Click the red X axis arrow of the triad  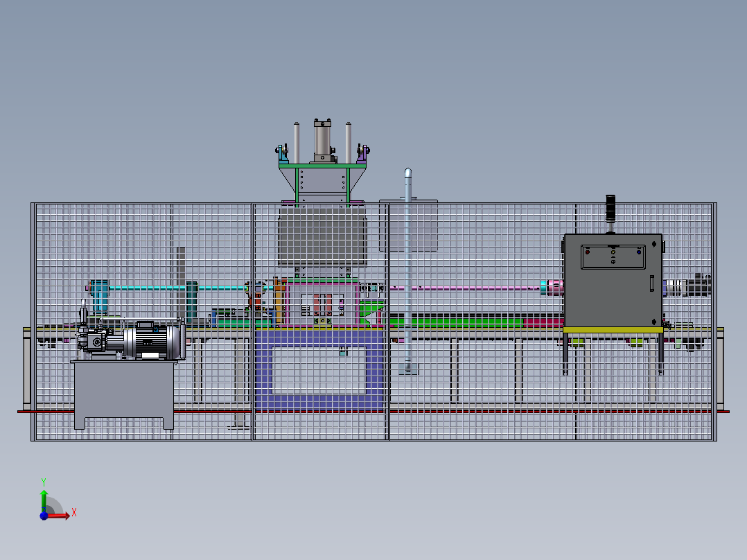tap(59, 516)
